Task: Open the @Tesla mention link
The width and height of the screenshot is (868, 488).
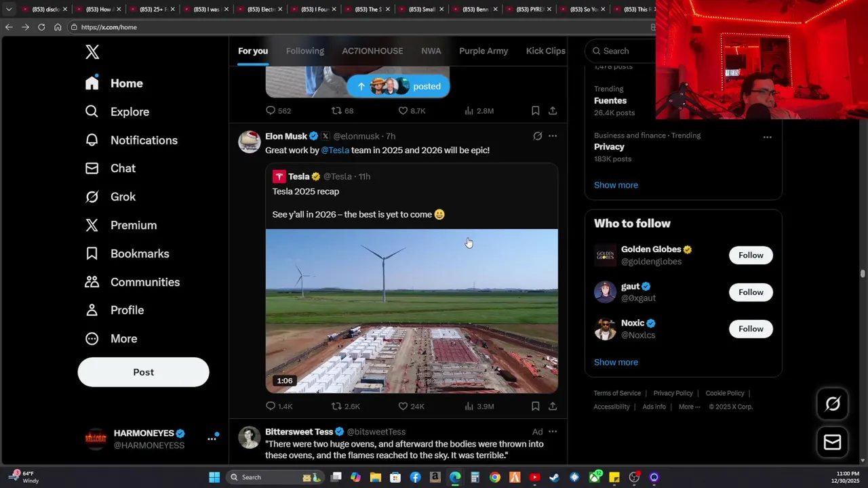Action: pos(335,150)
